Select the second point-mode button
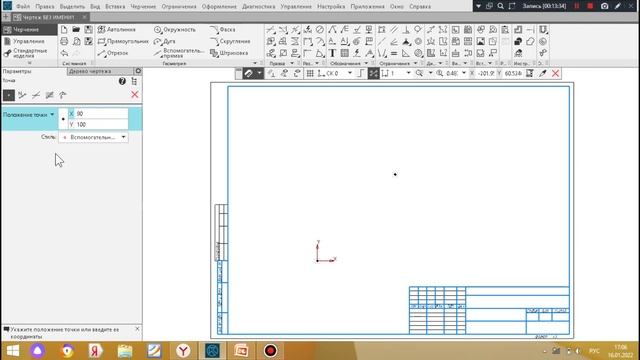Screen dimensions: 640x360 pyautogui.click(x=22, y=95)
